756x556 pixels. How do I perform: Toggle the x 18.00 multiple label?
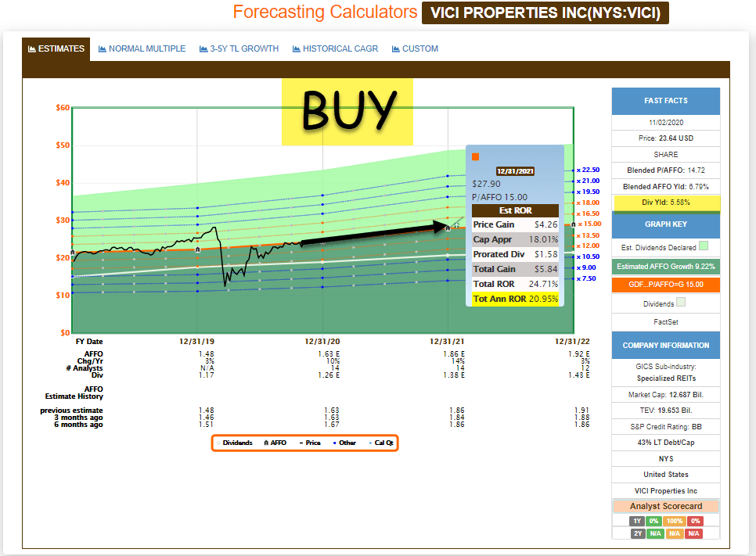point(589,203)
